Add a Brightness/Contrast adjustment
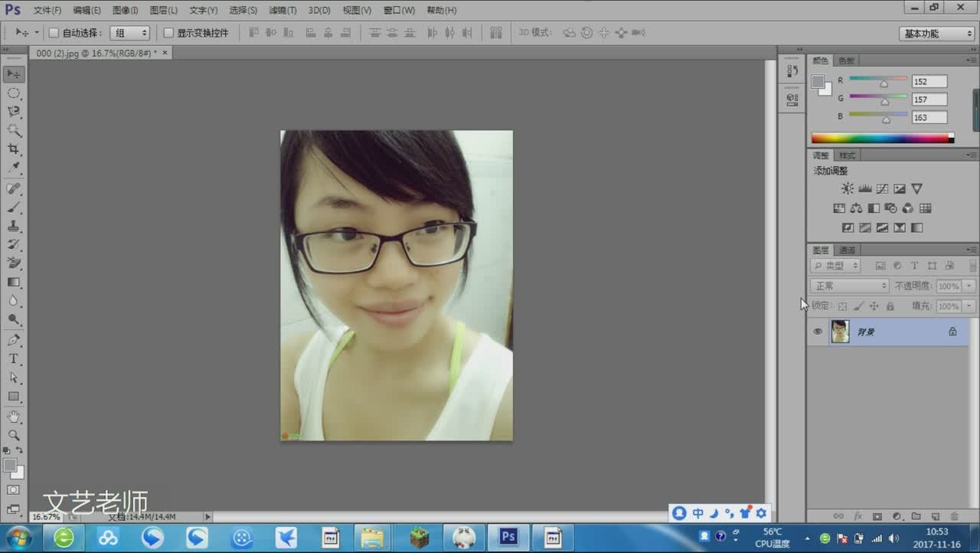The height and width of the screenshot is (553, 980). coord(848,188)
